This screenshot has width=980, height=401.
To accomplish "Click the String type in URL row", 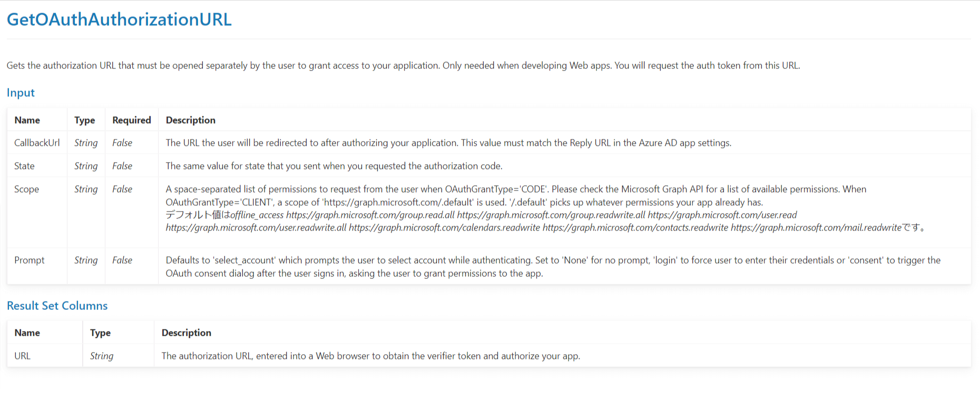I will coord(102,356).
